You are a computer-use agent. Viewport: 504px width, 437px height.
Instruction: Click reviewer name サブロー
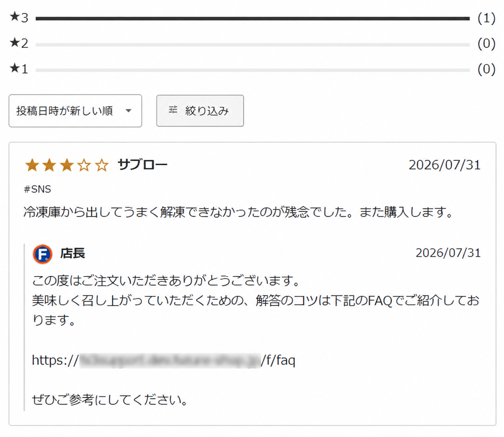click(x=142, y=165)
